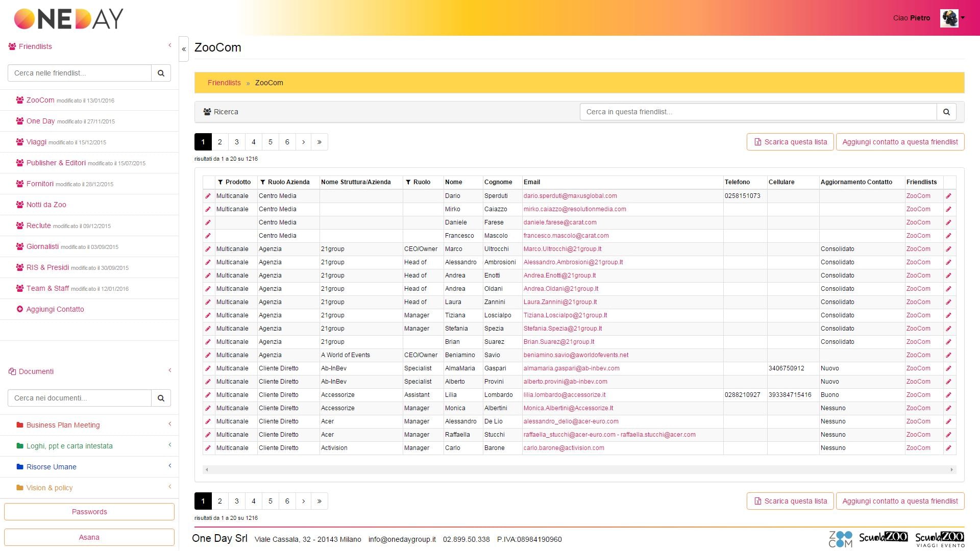Edit Beniamino Savio row with left pencil

click(x=208, y=355)
